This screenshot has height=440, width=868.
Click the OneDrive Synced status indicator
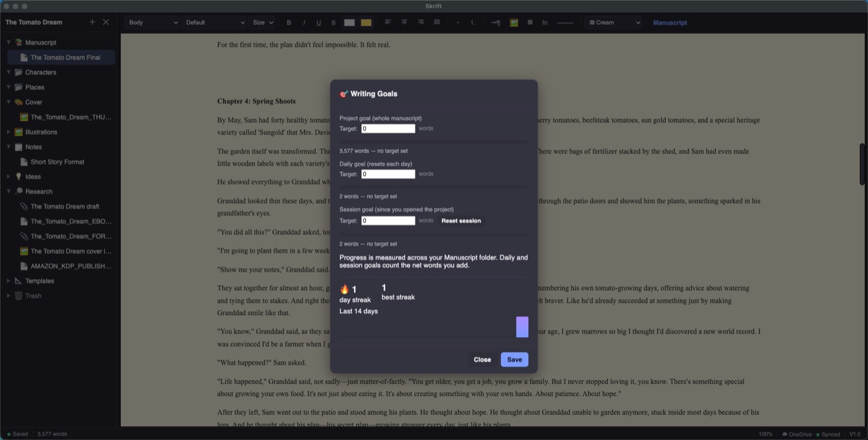811,434
